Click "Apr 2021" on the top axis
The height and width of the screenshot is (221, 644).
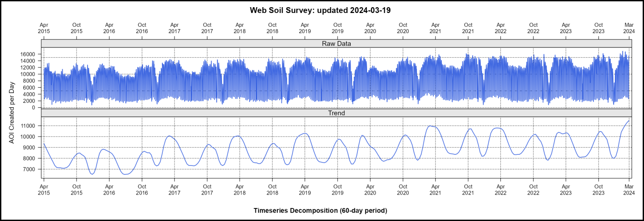(436, 28)
